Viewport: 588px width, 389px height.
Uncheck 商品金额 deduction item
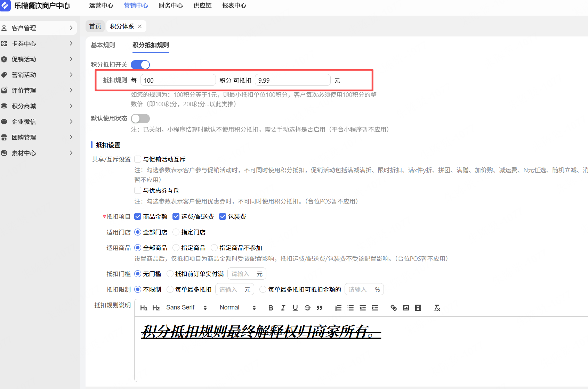[138, 216]
